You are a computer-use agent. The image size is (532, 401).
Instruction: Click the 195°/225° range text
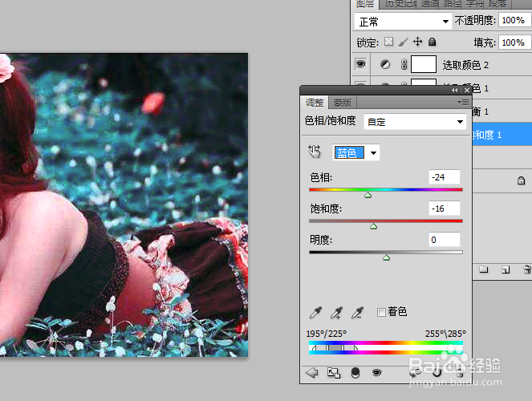tap(327, 334)
